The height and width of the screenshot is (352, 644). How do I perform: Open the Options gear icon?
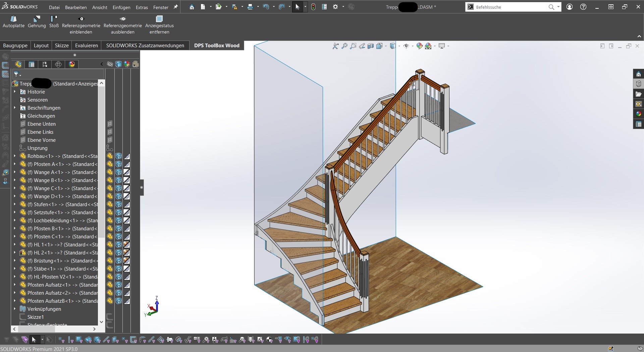[x=335, y=7]
